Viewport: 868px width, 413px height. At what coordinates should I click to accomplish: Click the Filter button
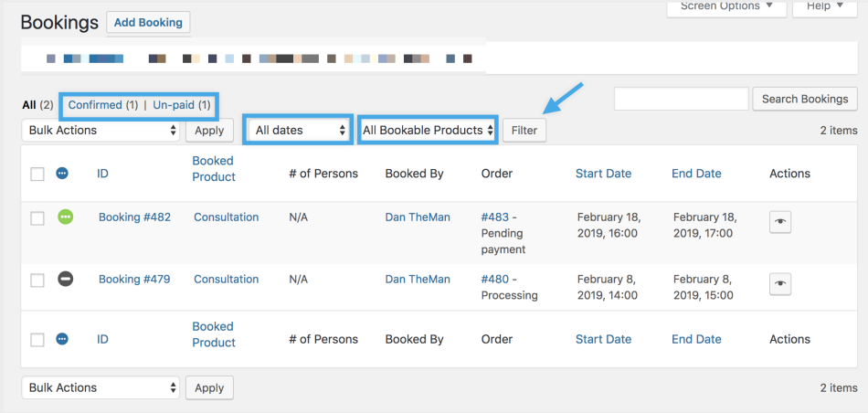[524, 130]
